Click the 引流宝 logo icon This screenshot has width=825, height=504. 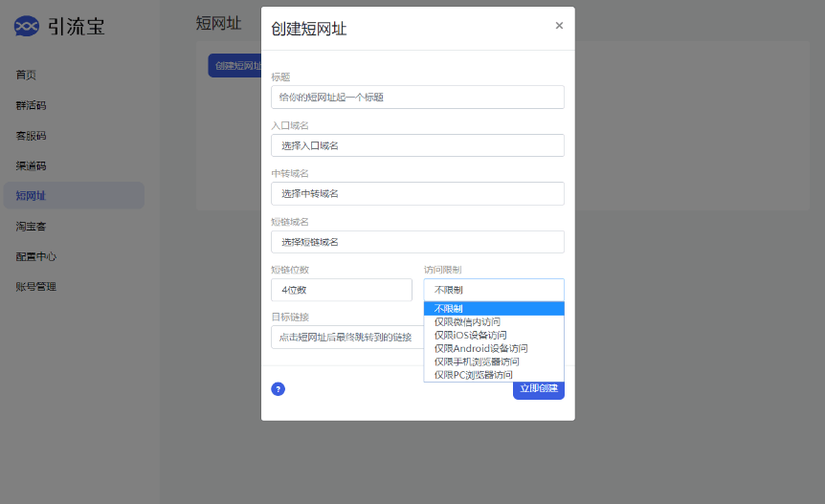[27, 26]
